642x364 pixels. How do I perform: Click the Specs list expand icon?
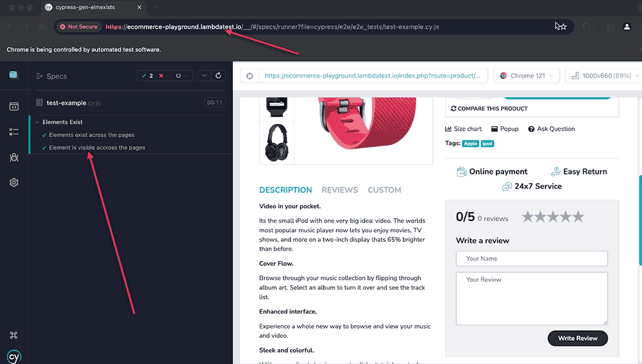pyautogui.click(x=39, y=76)
